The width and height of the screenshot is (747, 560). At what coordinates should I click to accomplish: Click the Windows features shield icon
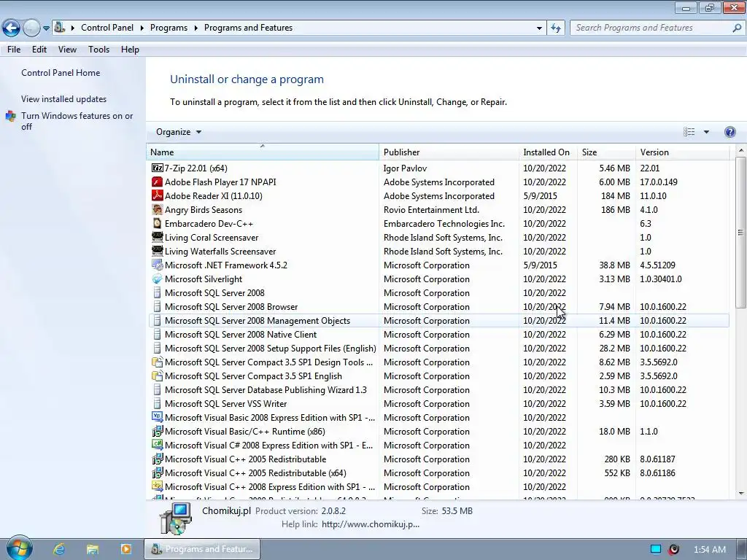coord(10,116)
